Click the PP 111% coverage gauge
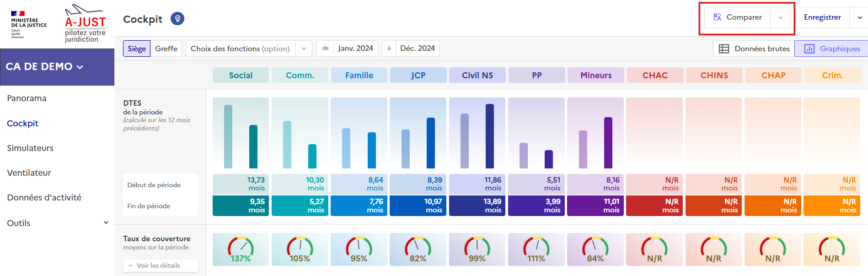 536,249
